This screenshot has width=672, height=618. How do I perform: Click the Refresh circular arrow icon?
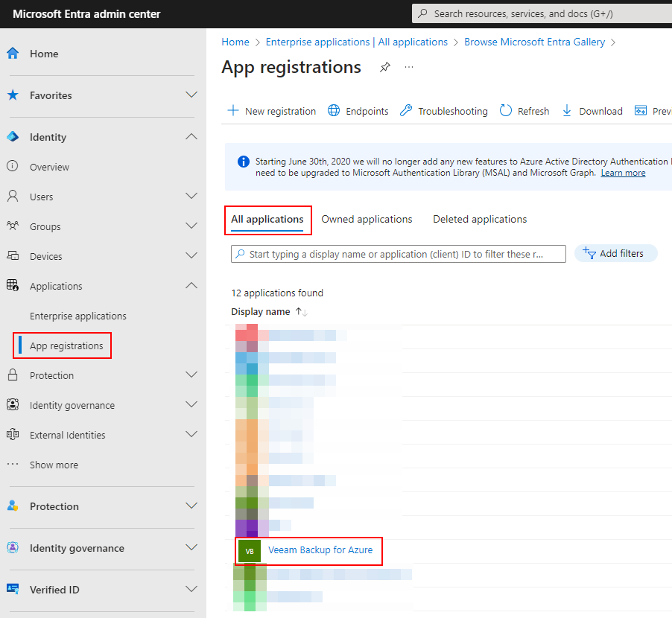pyautogui.click(x=506, y=110)
